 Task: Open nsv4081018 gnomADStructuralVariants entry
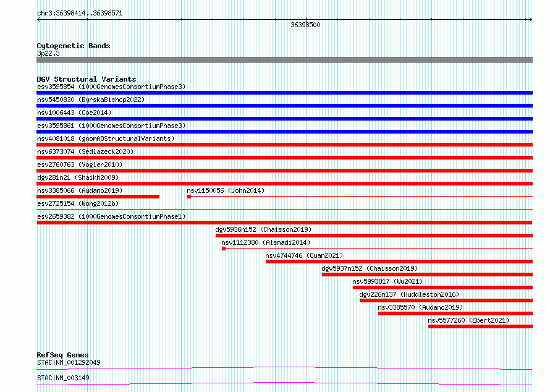106,138
